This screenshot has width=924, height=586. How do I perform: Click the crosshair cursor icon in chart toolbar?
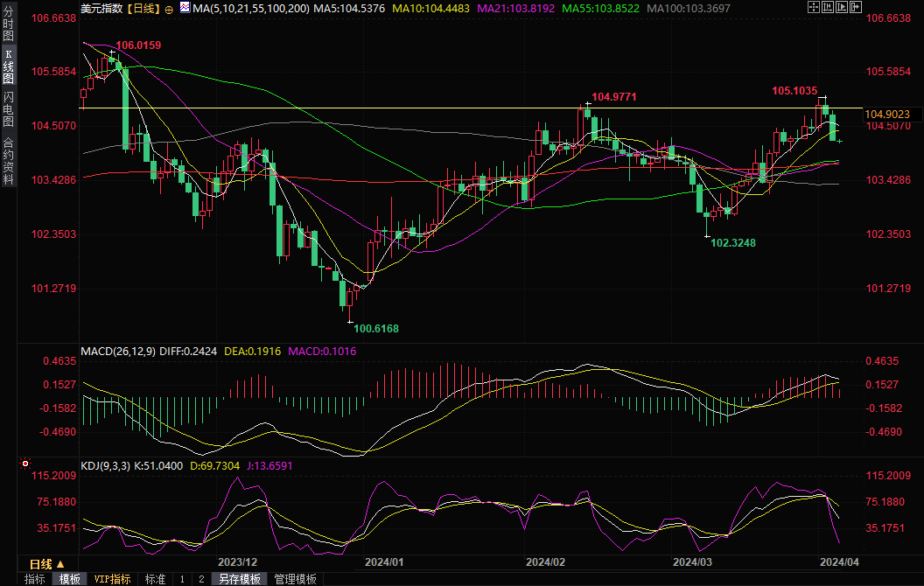(x=814, y=7)
